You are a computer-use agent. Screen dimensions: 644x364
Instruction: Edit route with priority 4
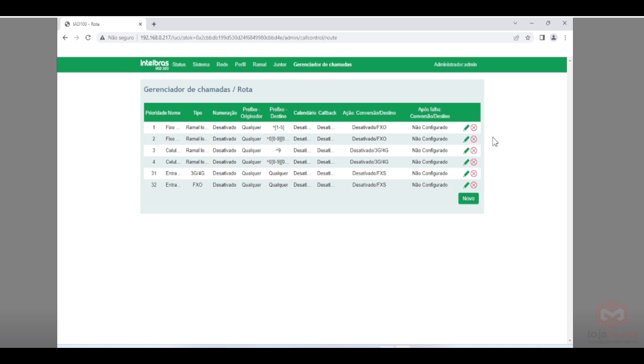click(x=466, y=162)
